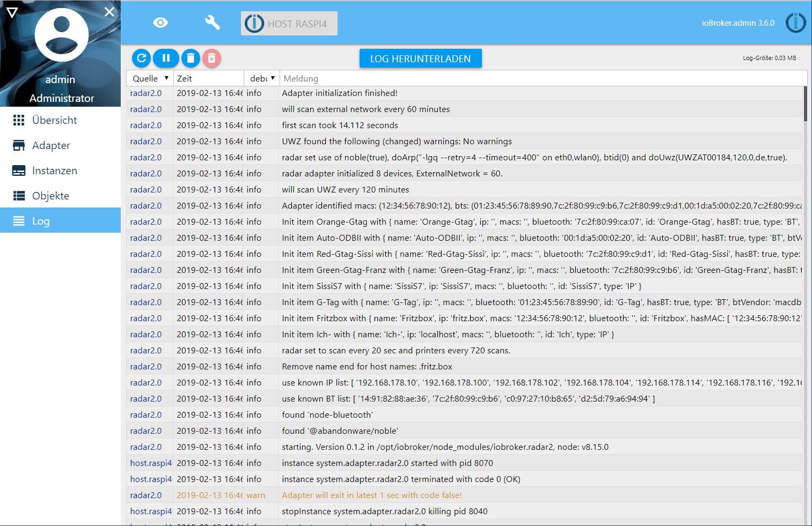The width and height of the screenshot is (812, 526).
Task: Open Instanzen in the sidebar
Action: 60,171
